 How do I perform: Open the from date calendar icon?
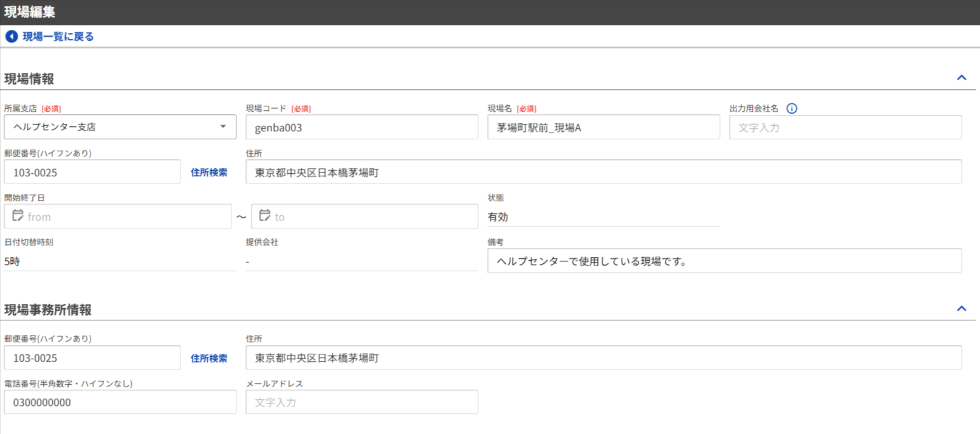coord(18,216)
